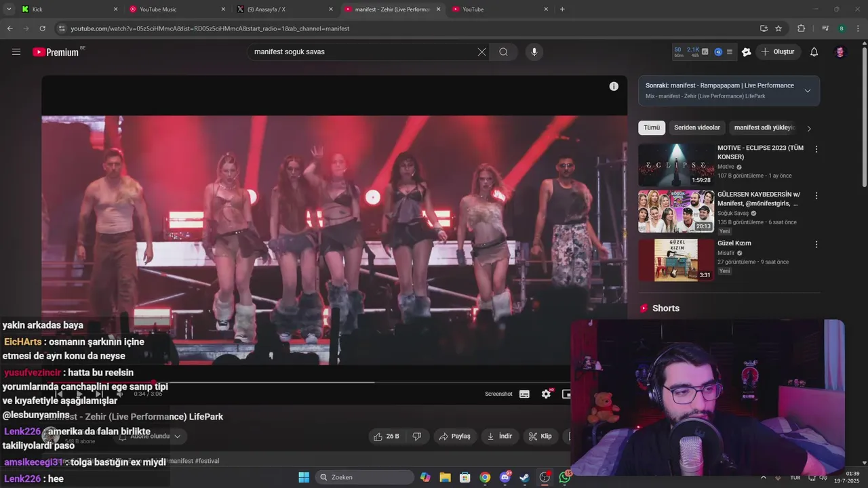
Task: Click the white extension icon beside Oluştur
Action: coord(746,52)
